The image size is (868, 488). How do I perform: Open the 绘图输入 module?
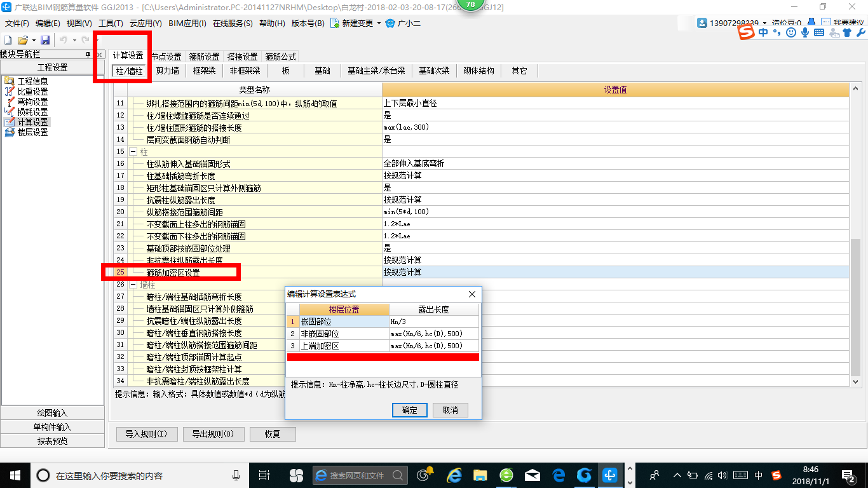53,413
